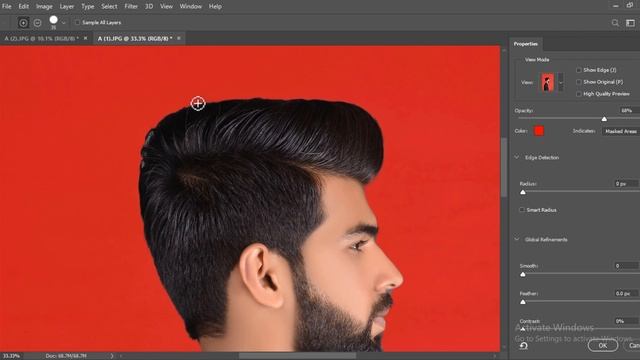
Task: Open the Indicates Masked Areas dropdown
Action: click(x=620, y=131)
